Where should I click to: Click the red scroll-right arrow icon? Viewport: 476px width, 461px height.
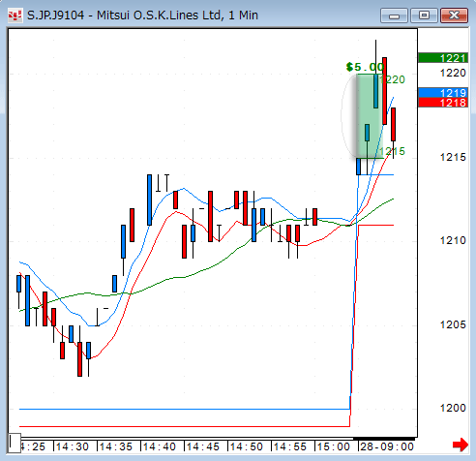tap(461, 445)
